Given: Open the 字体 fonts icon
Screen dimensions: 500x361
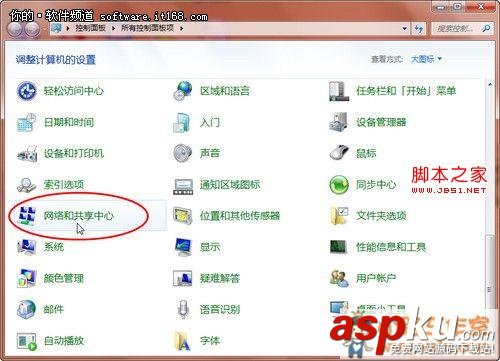Looking at the screenshot, I should (183, 341).
